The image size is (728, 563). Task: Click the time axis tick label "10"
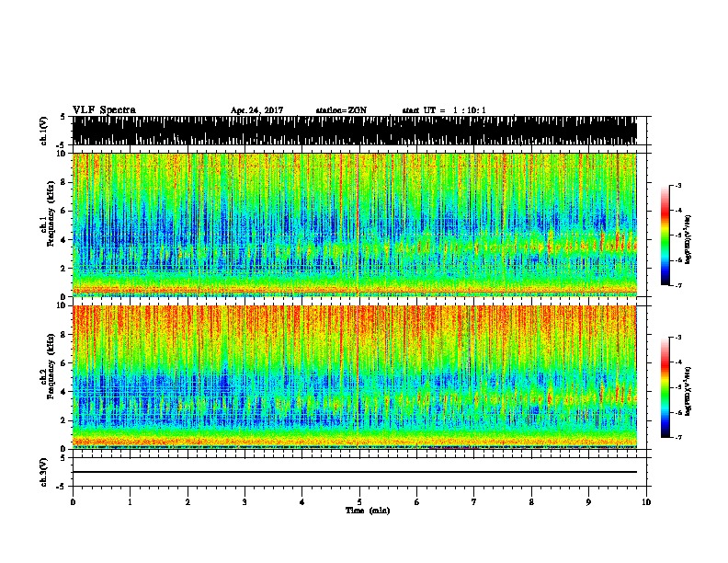pyautogui.click(x=646, y=502)
